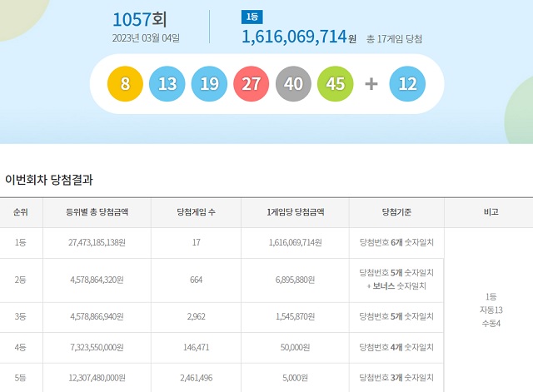The height and width of the screenshot is (392, 533).
Task: Click the 4등 rank cell
Action: (x=20, y=348)
